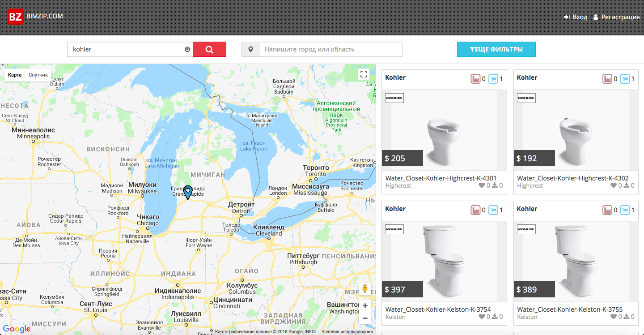This screenshot has width=644, height=335.
Task: Click download icon on K-4301 card
Action: [x=495, y=185]
